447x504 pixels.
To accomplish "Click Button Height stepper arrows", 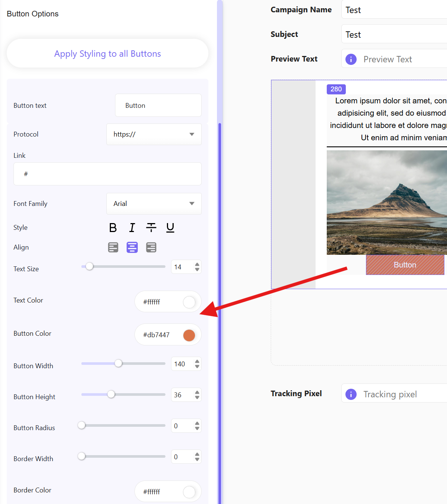I will pos(197,395).
